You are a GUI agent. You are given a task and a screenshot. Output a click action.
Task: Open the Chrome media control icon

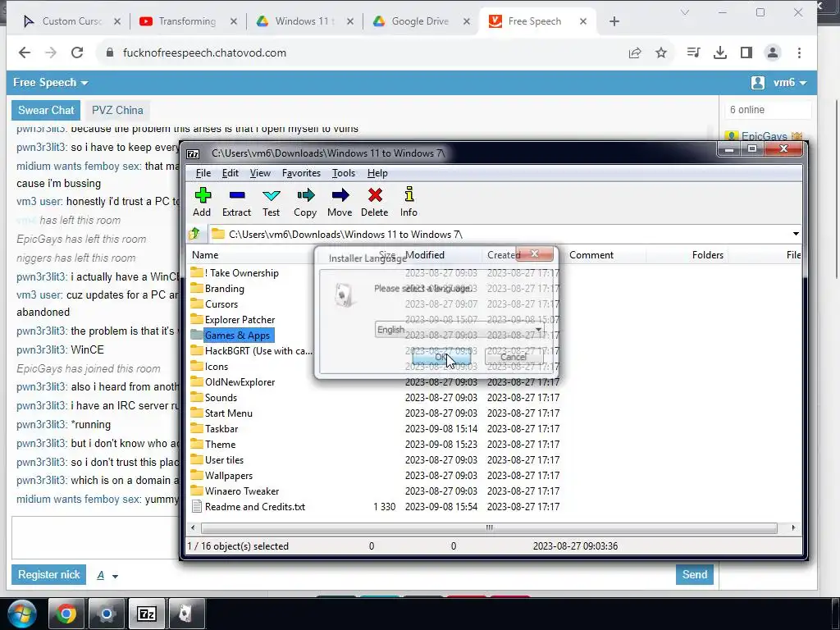tap(693, 52)
